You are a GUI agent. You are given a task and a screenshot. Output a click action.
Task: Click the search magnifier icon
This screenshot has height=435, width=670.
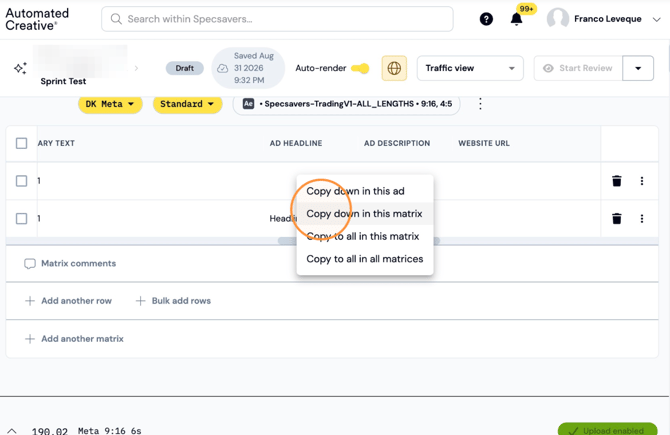tap(116, 19)
